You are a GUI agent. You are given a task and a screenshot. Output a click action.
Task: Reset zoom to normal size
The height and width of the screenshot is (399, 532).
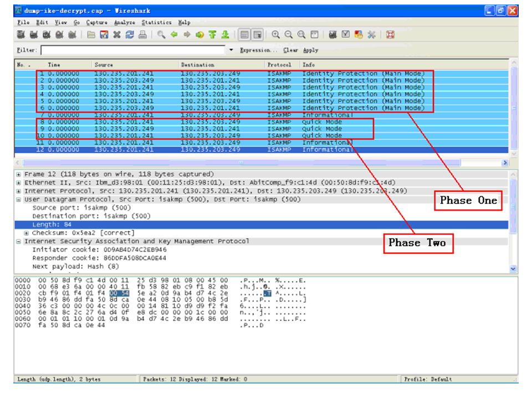(x=301, y=34)
